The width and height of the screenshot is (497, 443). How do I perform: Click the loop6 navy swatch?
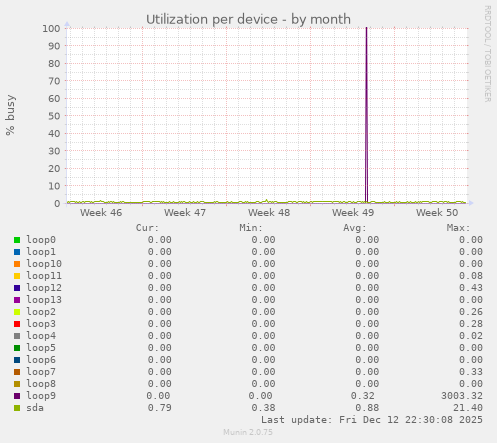[17, 360]
